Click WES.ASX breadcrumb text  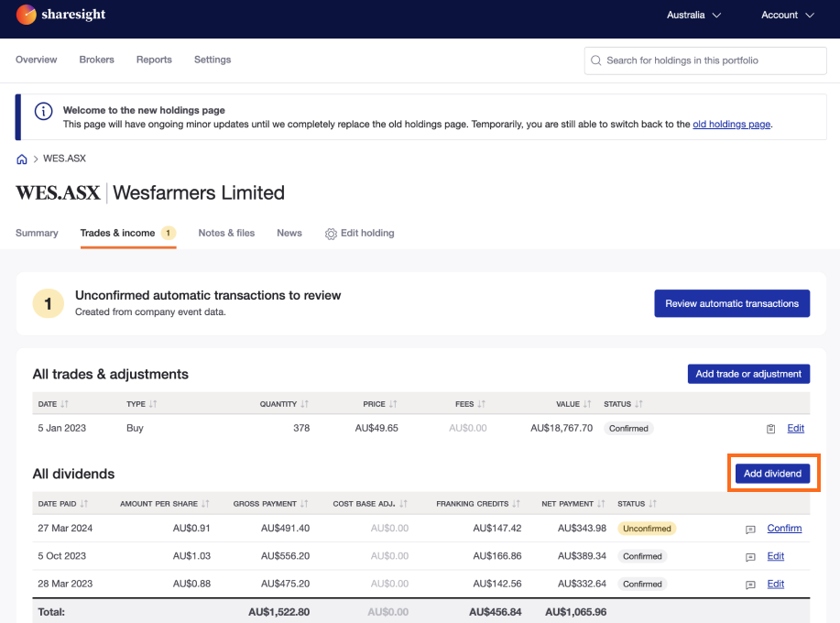click(64, 158)
